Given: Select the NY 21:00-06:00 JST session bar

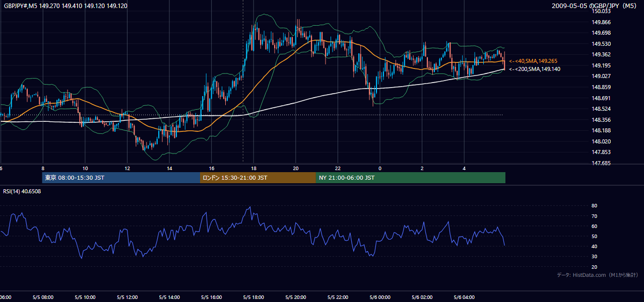Looking at the screenshot, I should point(411,178).
